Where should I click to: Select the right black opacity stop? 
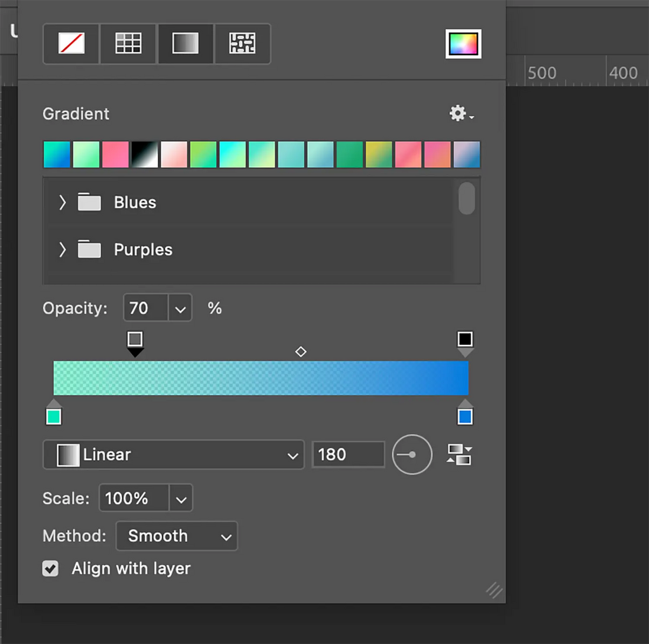(465, 344)
